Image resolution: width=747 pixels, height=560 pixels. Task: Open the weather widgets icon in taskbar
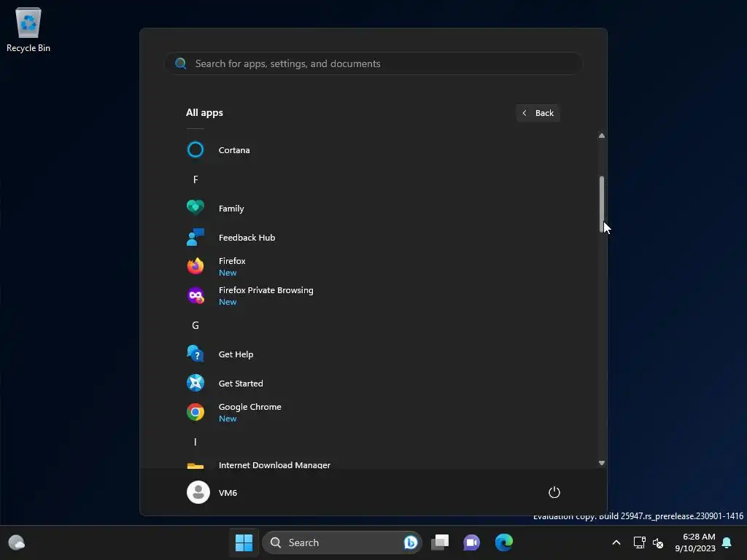[17, 542]
